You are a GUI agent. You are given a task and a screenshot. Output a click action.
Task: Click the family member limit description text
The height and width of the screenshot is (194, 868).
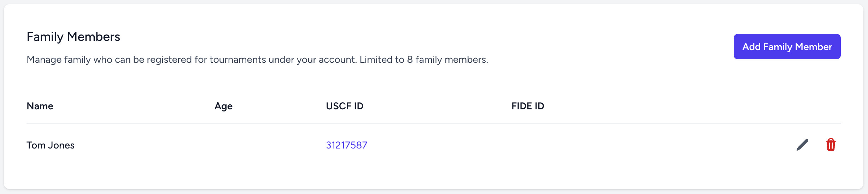click(257, 60)
